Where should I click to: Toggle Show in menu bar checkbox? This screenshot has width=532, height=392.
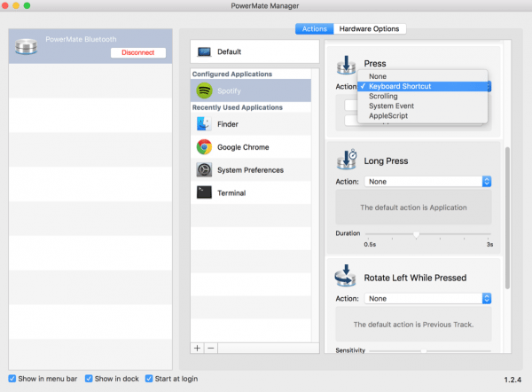pos(12,379)
